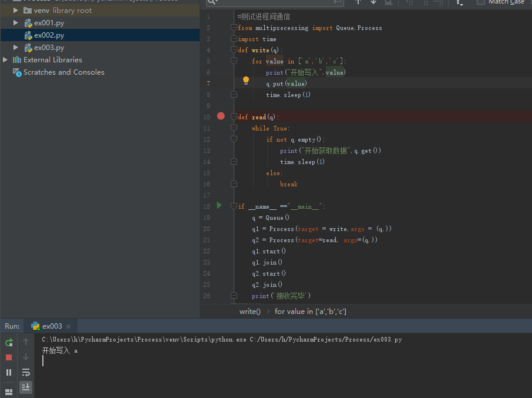Stop the running process

(x=9, y=357)
